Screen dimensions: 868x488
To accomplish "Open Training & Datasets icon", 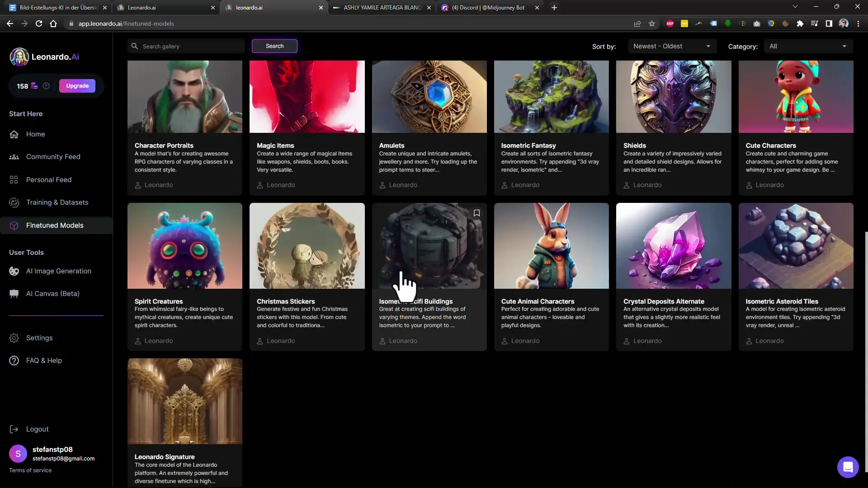I will [x=14, y=202].
